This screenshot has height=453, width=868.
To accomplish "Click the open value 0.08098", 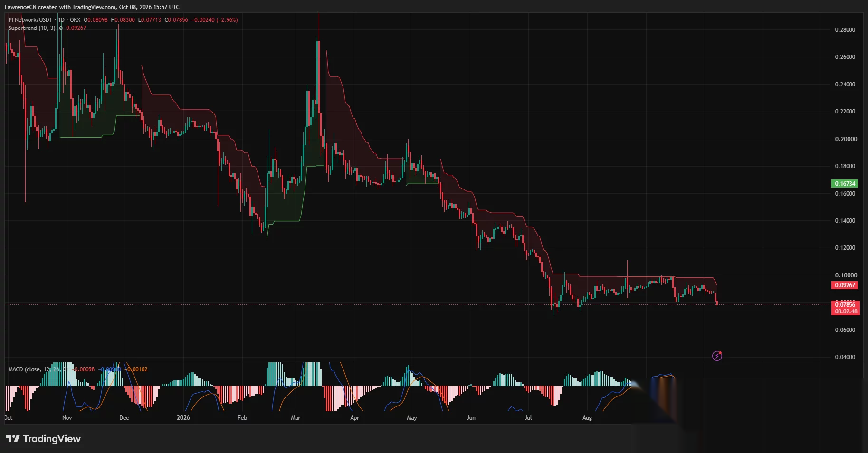I will click(97, 20).
